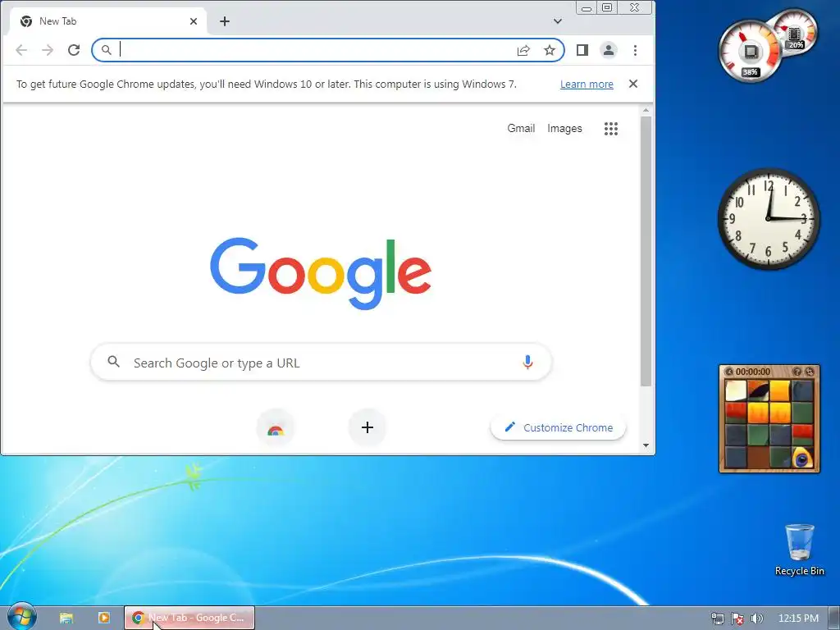The height and width of the screenshot is (630, 840).
Task: Click the scrollbar down arrow
Action: pyautogui.click(x=646, y=445)
